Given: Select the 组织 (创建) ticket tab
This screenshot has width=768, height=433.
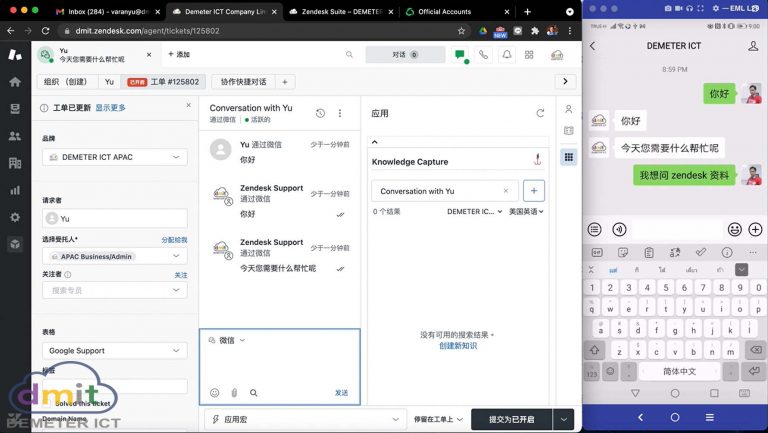Looking at the screenshot, I should [68, 82].
